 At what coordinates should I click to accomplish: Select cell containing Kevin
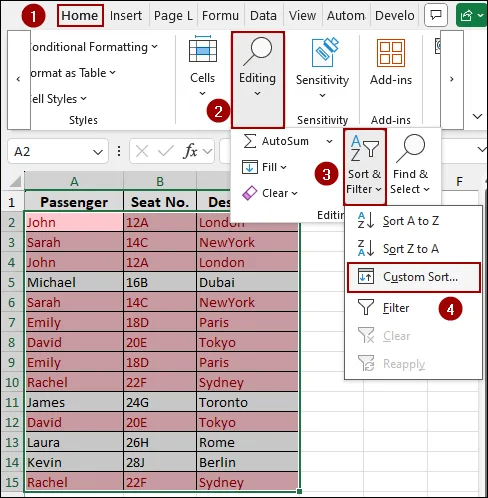tap(74, 462)
